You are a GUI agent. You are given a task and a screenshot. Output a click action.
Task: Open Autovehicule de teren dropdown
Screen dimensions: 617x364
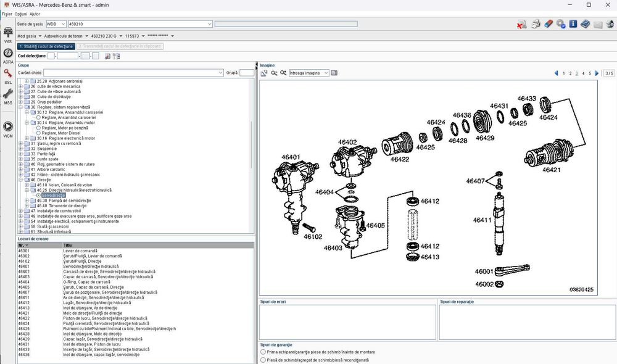click(x=86, y=36)
